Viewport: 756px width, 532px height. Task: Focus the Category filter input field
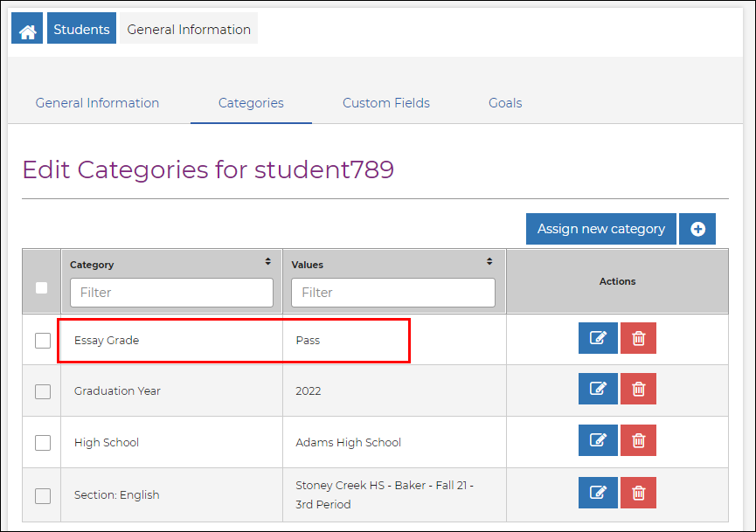tap(171, 293)
